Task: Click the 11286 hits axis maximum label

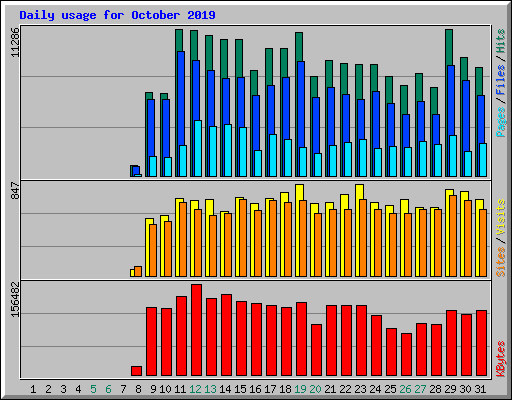Action: pyautogui.click(x=15, y=42)
